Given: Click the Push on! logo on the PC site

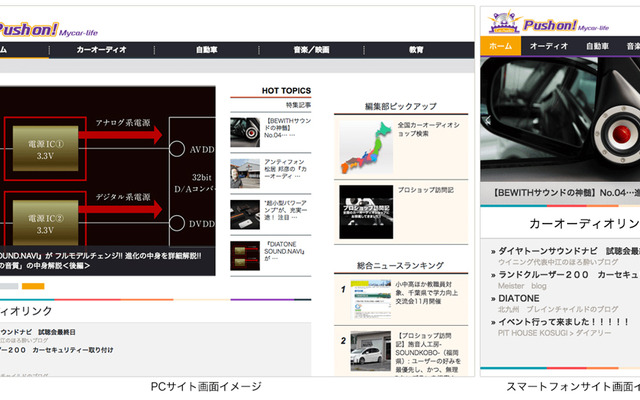Looking at the screenshot, I should point(48,29).
